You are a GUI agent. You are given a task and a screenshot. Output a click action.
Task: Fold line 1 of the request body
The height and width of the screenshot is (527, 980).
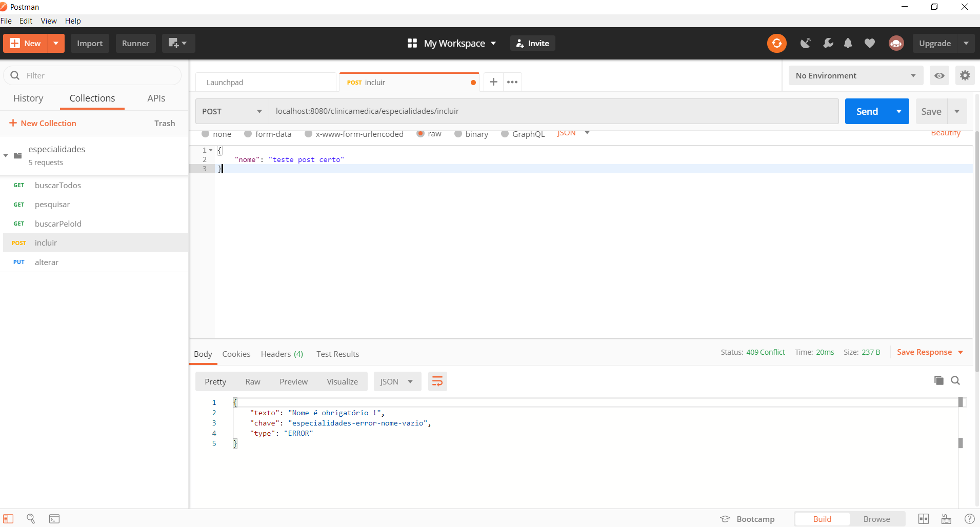pos(211,150)
